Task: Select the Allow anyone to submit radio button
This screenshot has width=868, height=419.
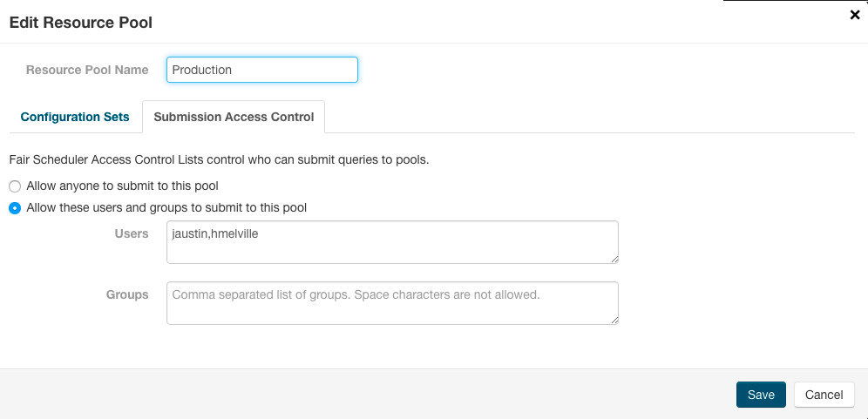Action: coord(15,186)
